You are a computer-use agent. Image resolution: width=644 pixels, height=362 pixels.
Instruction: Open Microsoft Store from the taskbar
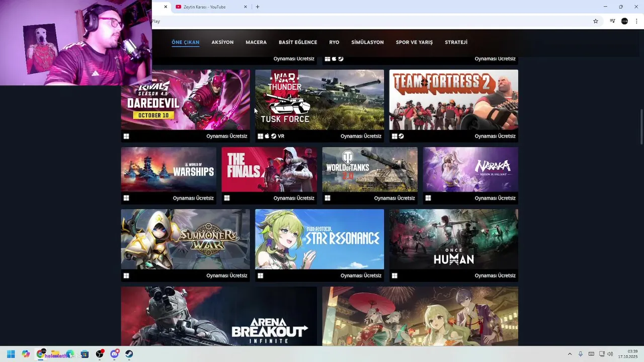[85, 354]
